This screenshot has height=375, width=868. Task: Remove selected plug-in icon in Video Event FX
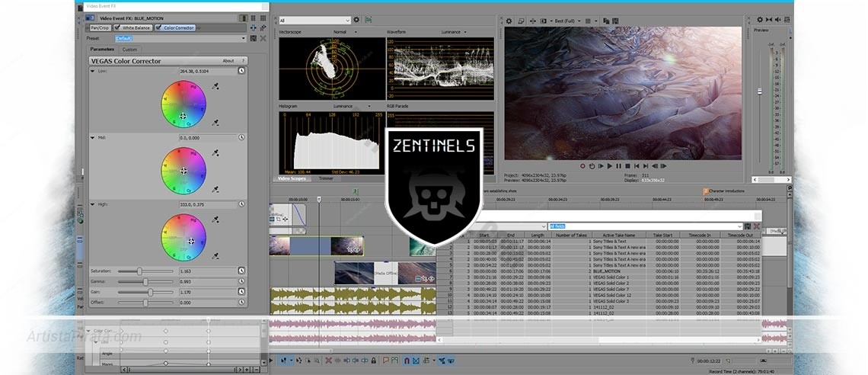click(x=263, y=27)
